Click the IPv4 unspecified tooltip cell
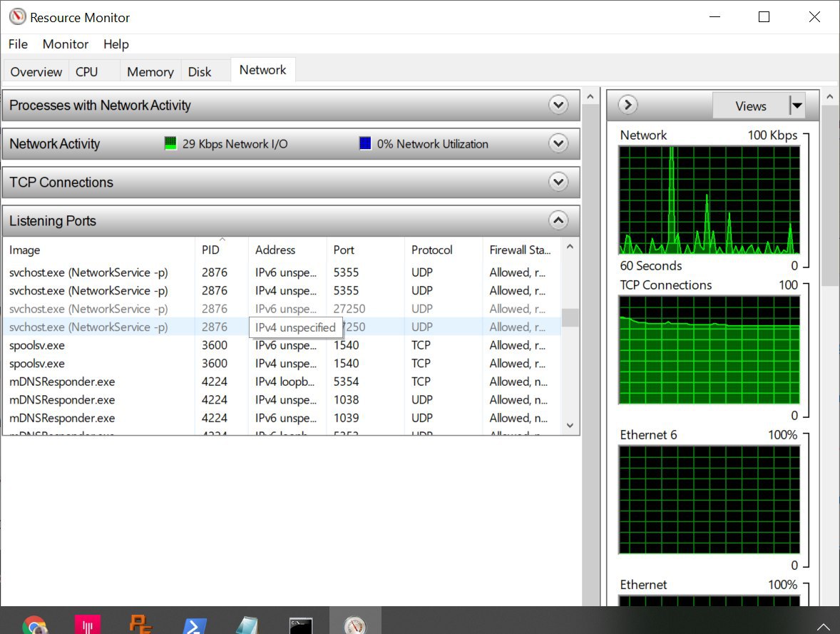840x634 pixels. click(295, 327)
